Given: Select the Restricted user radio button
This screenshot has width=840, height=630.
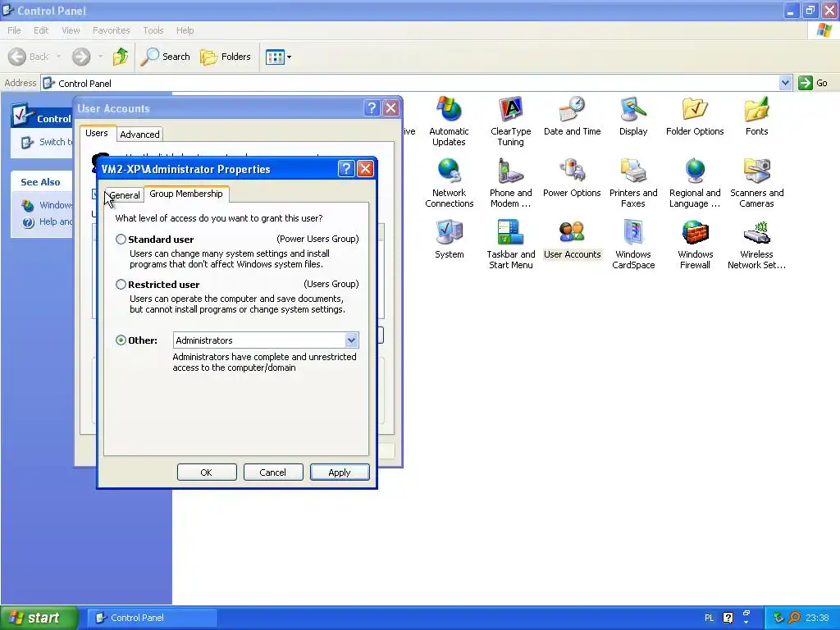Looking at the screenshot, I should pos(121,285).
